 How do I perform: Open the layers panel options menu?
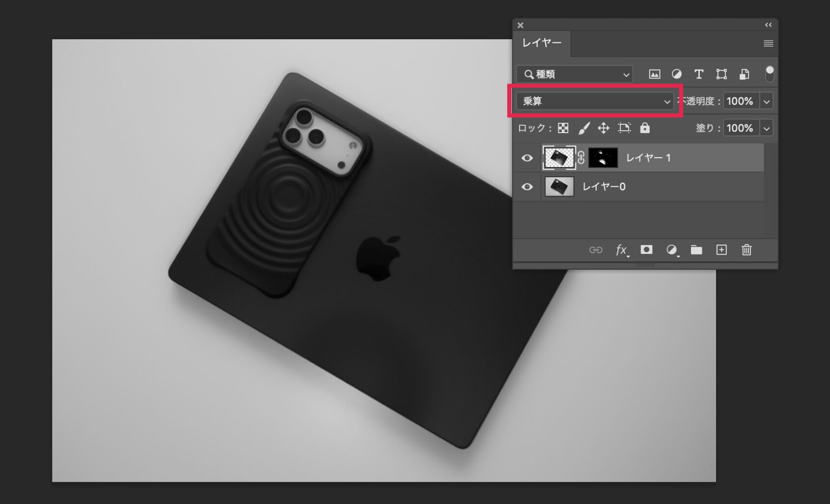(768, 44)
